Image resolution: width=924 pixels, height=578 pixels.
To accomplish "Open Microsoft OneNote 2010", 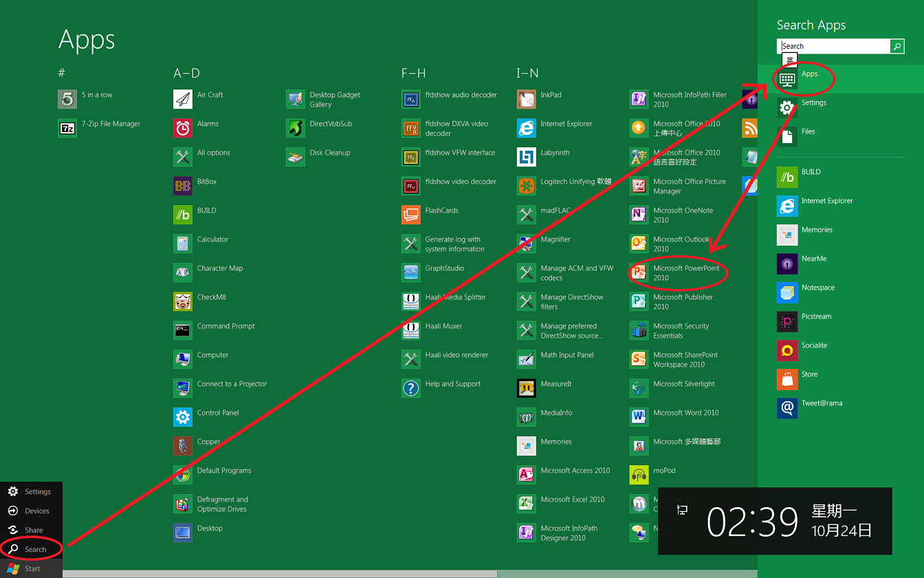I will point(671,215).
